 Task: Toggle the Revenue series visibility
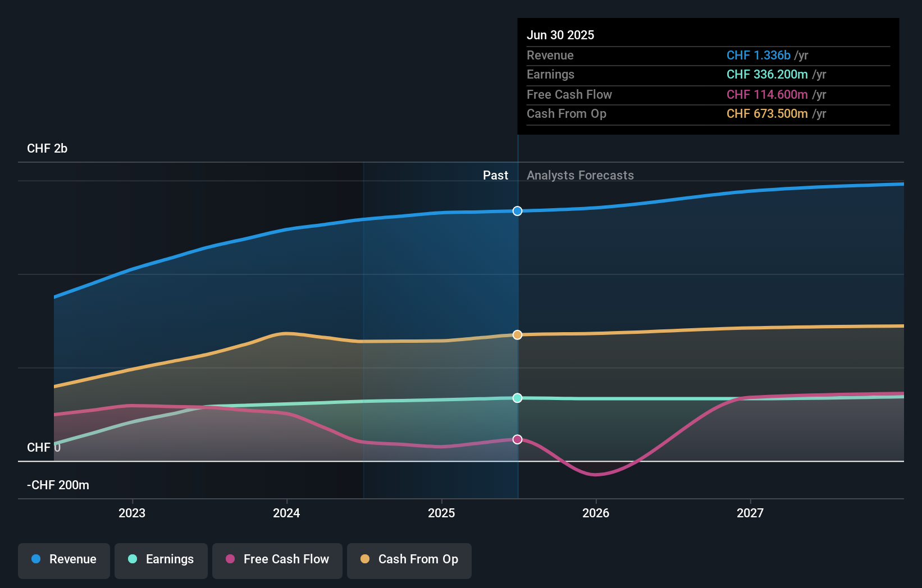pos(63,559)
